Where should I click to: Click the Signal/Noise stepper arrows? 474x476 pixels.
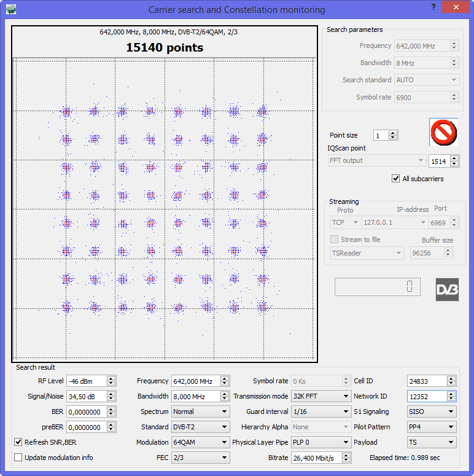click(111, 396)
